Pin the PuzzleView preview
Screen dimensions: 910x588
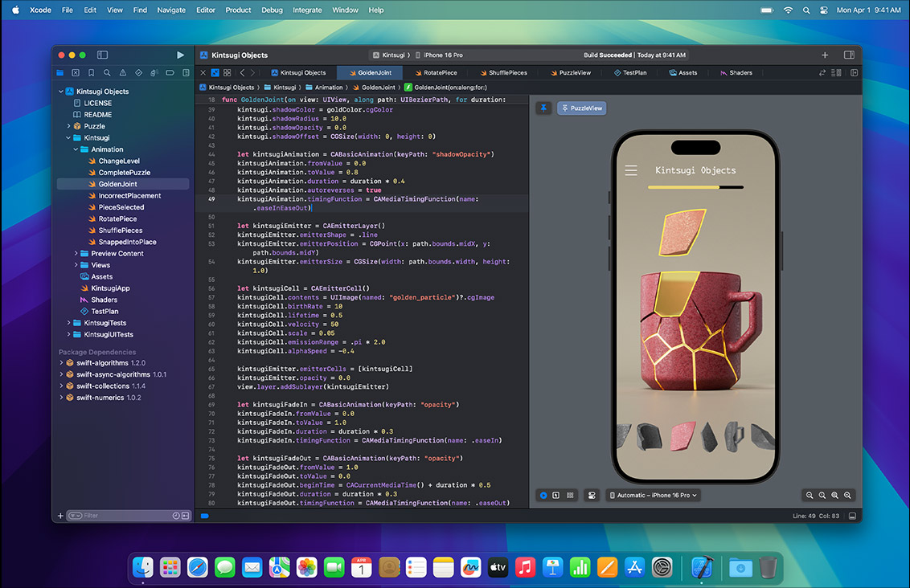click(543, 108)
